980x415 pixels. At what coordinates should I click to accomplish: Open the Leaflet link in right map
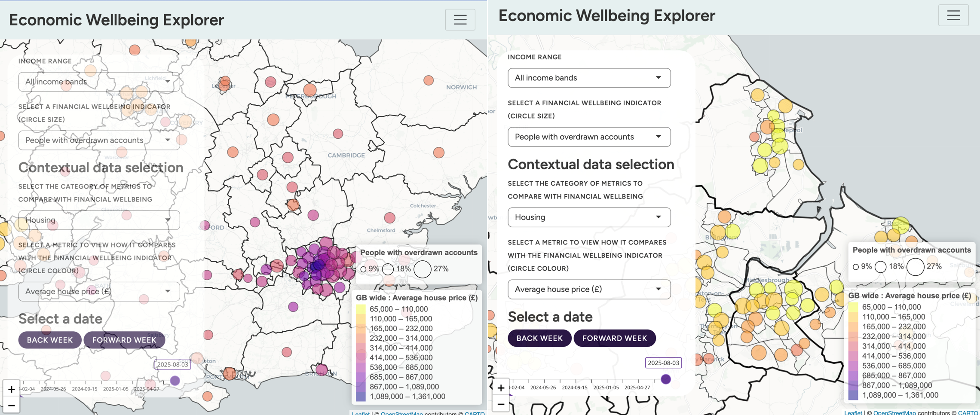coord(853,412)
